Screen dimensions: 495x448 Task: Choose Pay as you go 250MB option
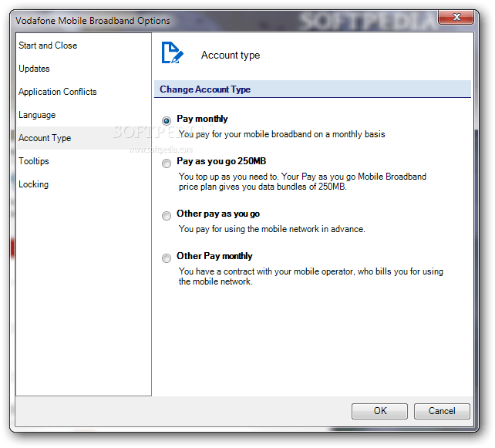coord(167,163)
